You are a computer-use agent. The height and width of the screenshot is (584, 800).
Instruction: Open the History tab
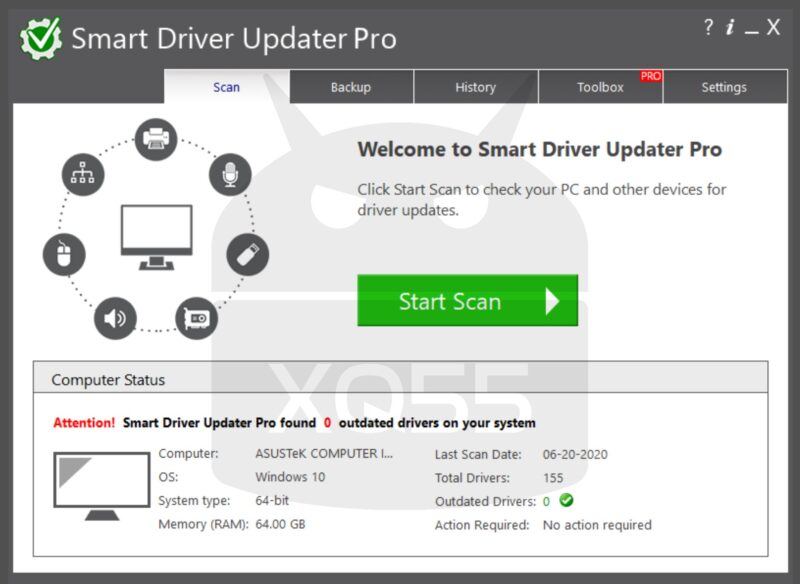click(x=475, y=87)
